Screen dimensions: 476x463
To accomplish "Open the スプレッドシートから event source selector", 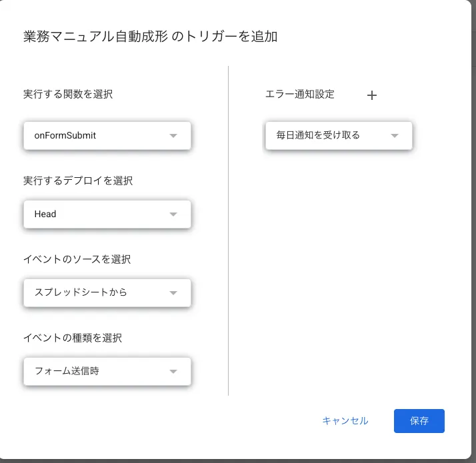I will click(x=107, y=292).
